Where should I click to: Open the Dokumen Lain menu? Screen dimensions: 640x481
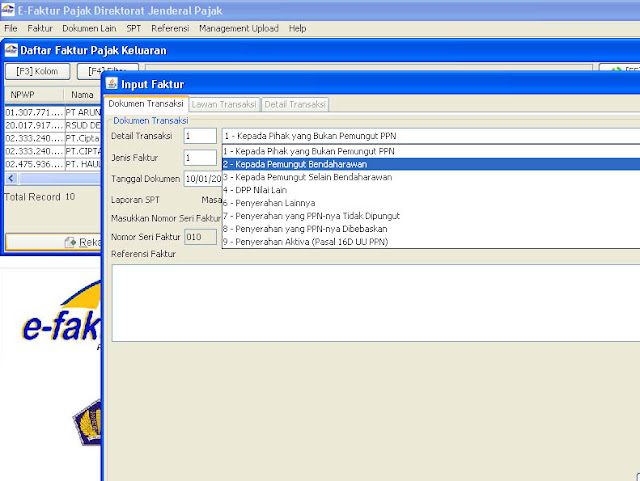coord(89,28)
